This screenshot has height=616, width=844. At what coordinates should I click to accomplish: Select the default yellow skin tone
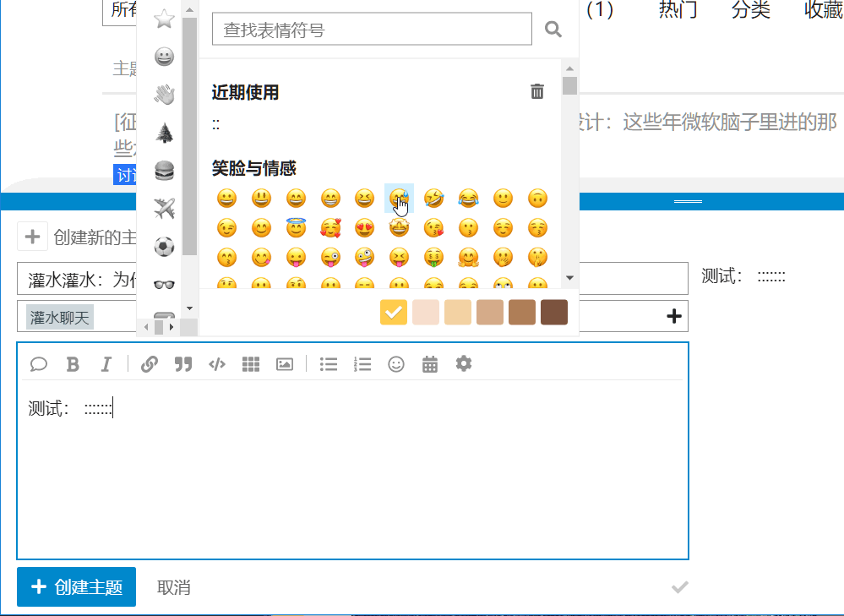coord(394,312)
